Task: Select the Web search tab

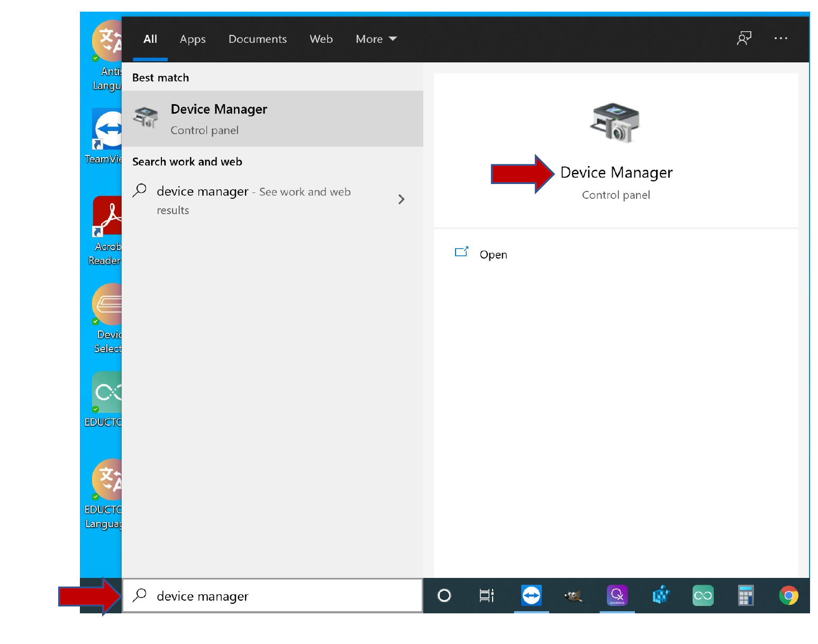Action: point(321,39)
